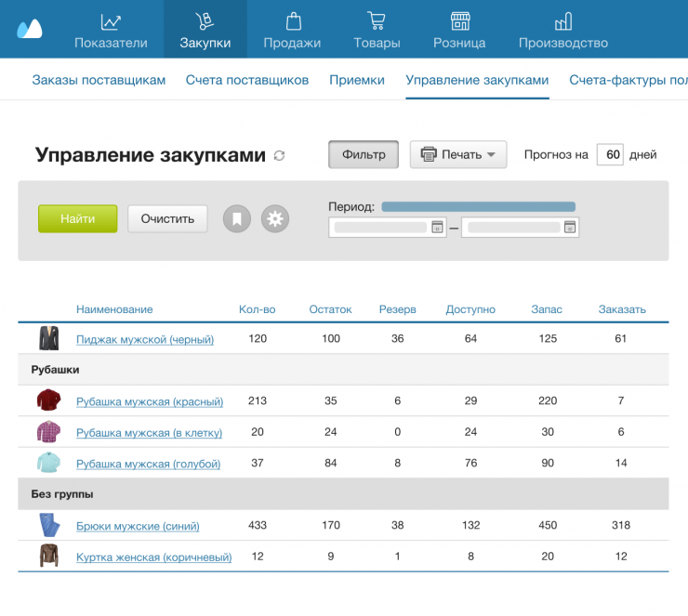Open Пиджак мужской (черный) link
Screen dimensions: 688x616
(x=145, y=339)
